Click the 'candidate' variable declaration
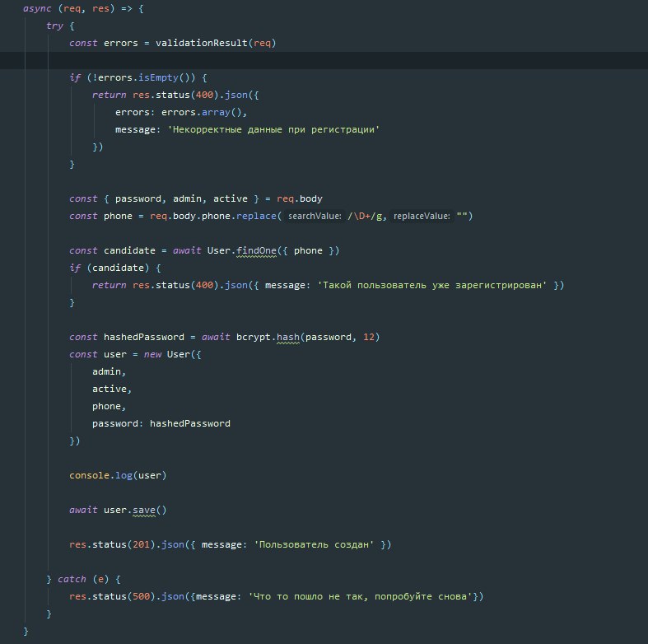Image resolution: width=648 pixels, height=644 pixels. (129, 251)
